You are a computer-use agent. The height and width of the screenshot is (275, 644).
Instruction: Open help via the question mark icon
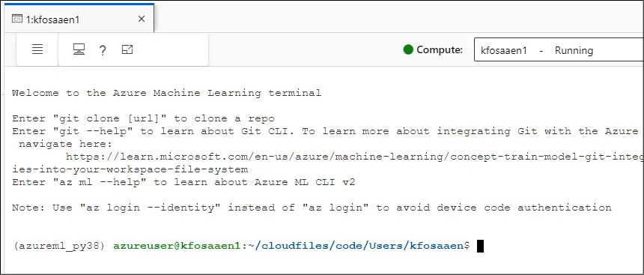[x=103, y=50]
